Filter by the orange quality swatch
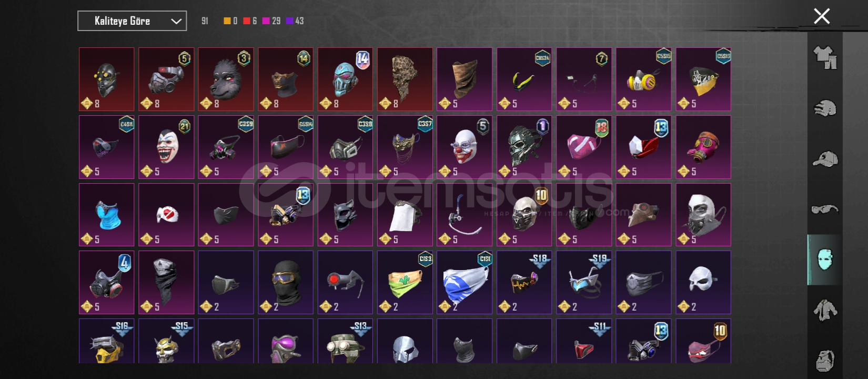 pos(227,21)
